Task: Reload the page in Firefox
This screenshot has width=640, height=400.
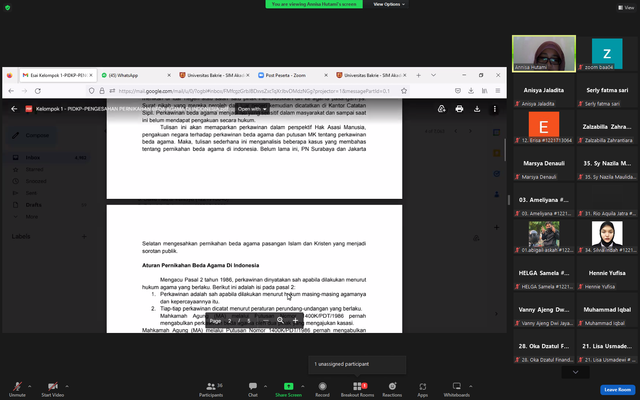Action: 38,91
